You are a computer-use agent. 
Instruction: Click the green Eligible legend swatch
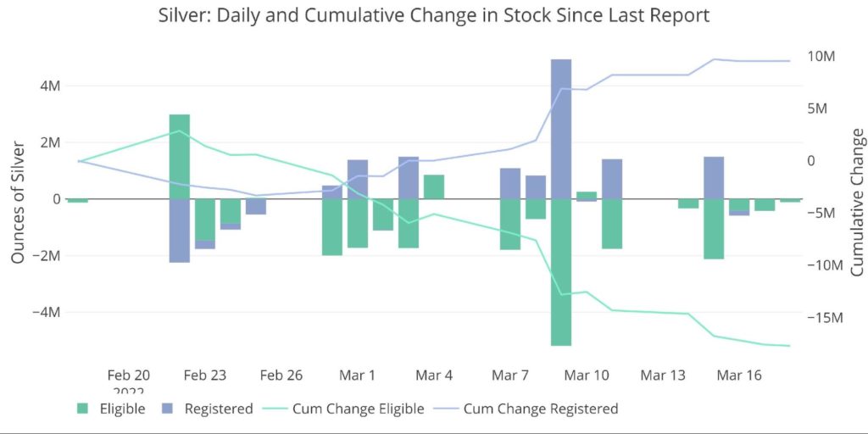pyautogui.click(x=82, y=409)
